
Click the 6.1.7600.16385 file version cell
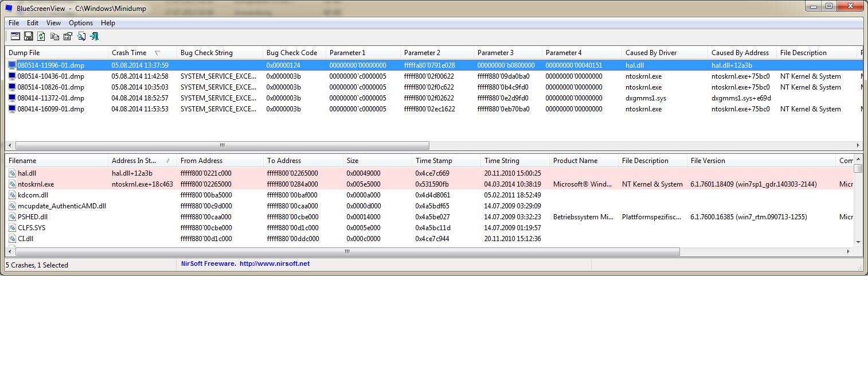coord(749,217)
